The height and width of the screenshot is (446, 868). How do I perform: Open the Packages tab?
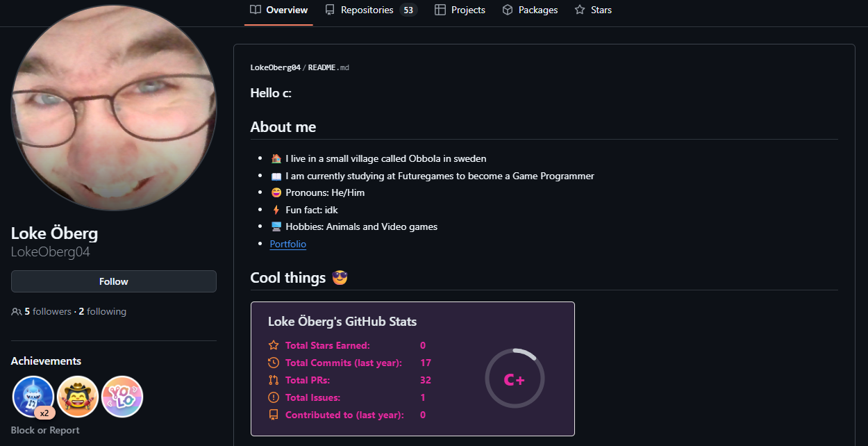[531, 10]
